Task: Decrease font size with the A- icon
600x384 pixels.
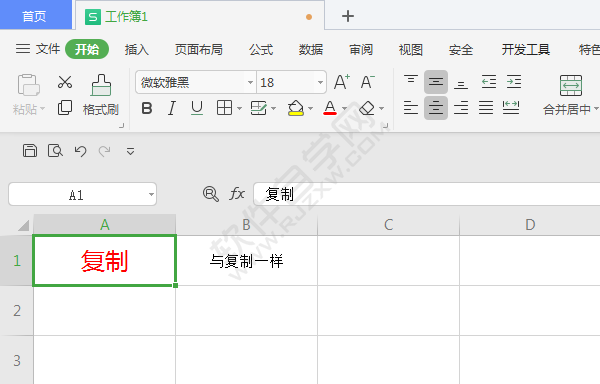Action: [x=367, y=82]
